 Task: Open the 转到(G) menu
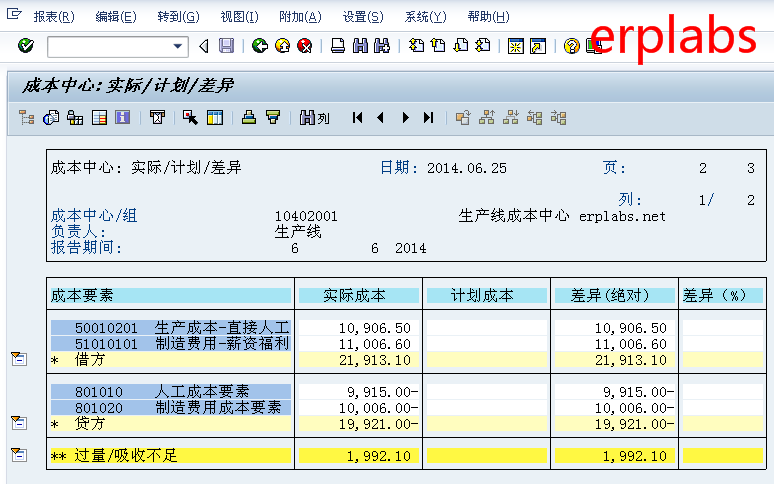click(178, 17)
